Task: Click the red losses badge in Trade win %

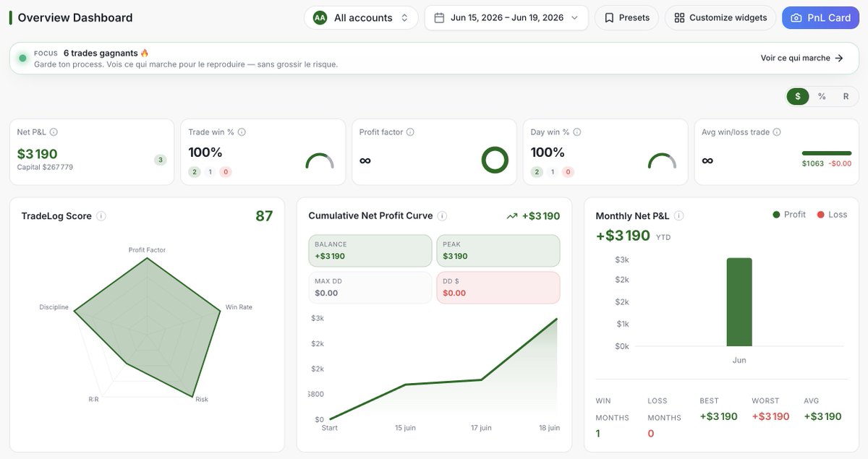Action: click(226, 172)
